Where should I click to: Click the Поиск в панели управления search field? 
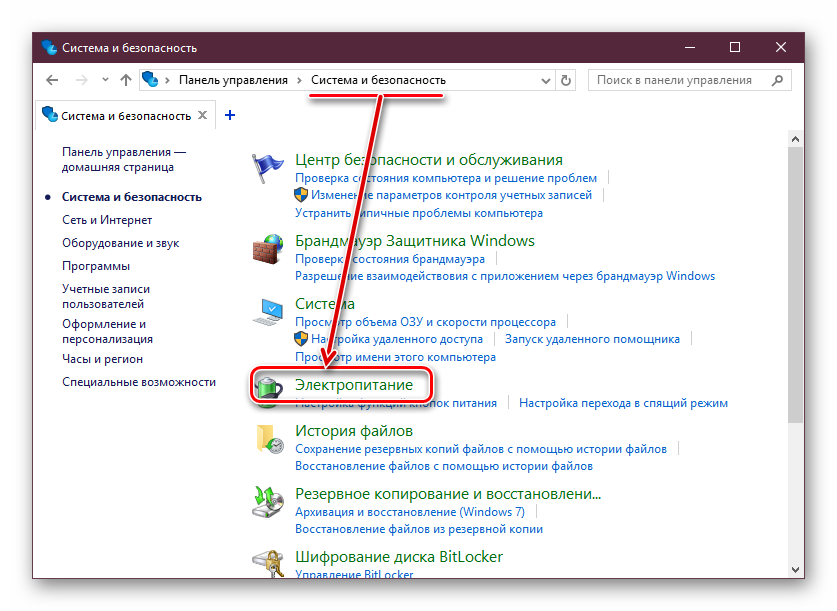pyautogui.click(x=680, y=80)
